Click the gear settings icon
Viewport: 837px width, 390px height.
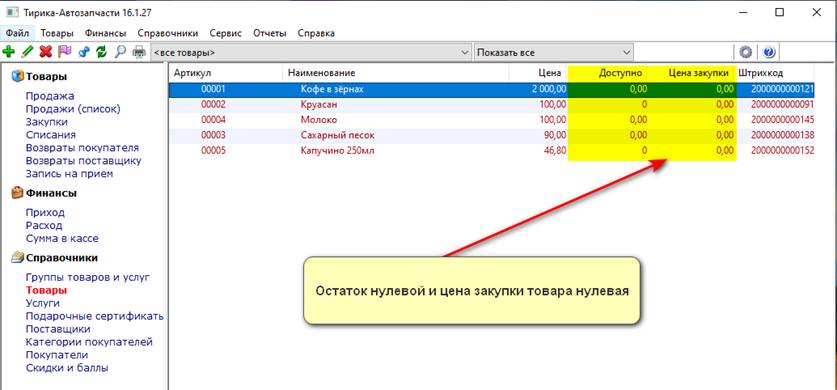click(746, 52)
